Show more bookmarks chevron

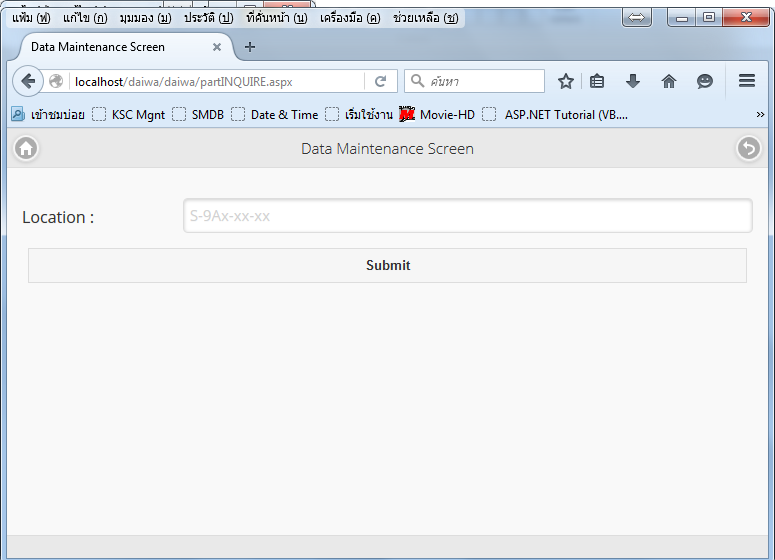click(760, 115)
